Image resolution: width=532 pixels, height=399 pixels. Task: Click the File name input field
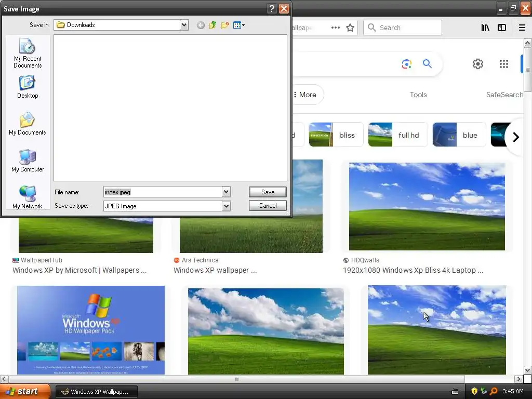pyautogui.click(x=163, y=192)
